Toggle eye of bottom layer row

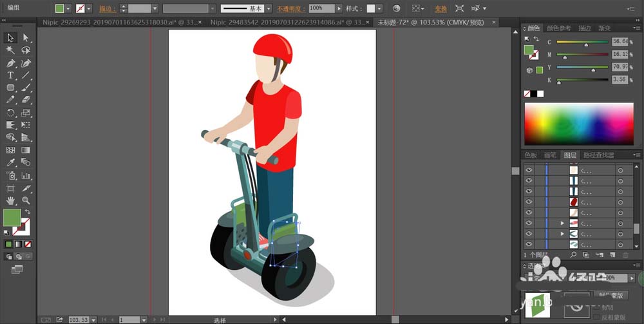click(529, 244)
